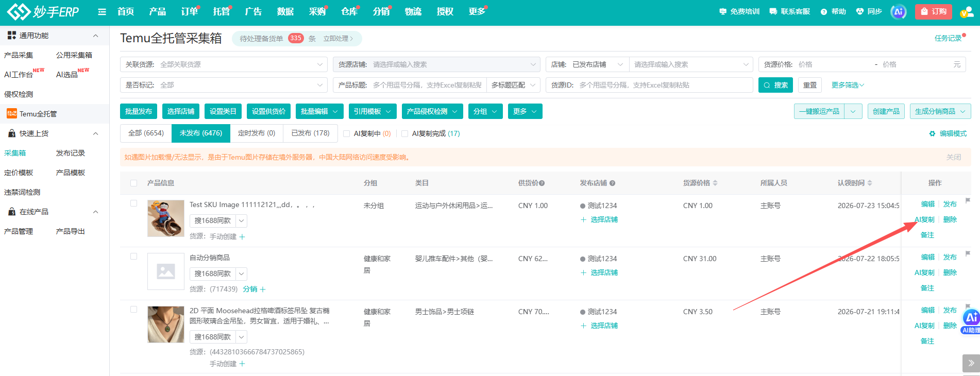Open the 产品侵权检测 dropdown button
The image size is (980, 376).
point(432,111)
